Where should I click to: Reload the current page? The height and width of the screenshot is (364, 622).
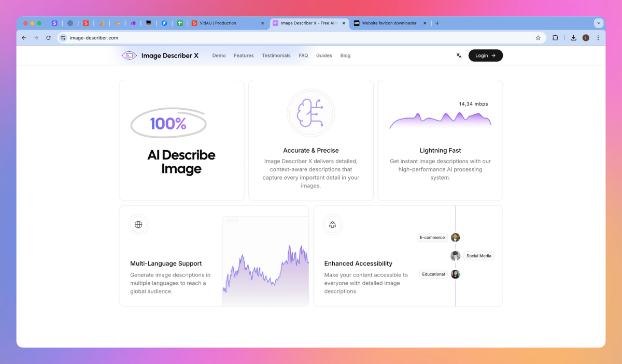point(49,38)
